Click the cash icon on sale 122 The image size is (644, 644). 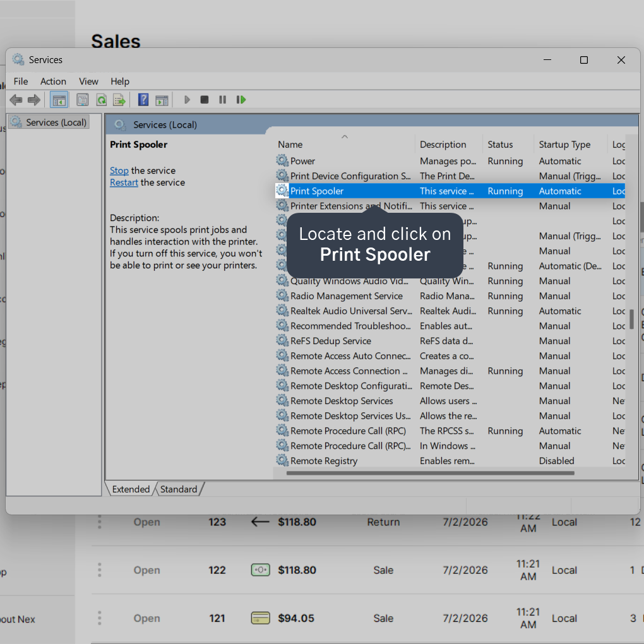point(260,569)
